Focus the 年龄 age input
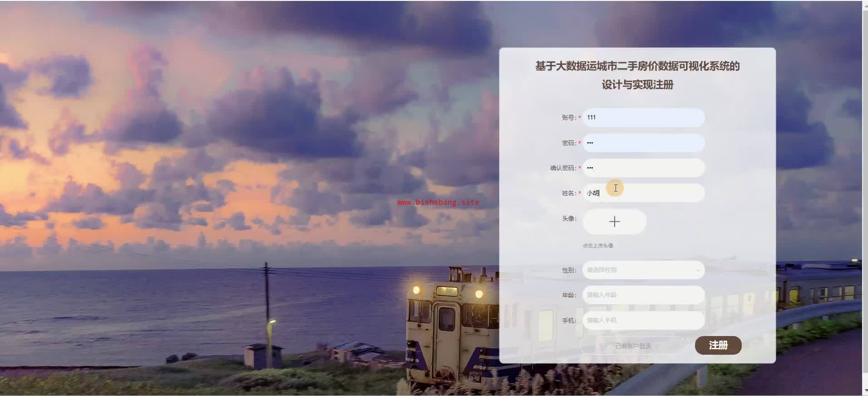Image resolution: width=868 pixels, height=396 pixels. 644,295
